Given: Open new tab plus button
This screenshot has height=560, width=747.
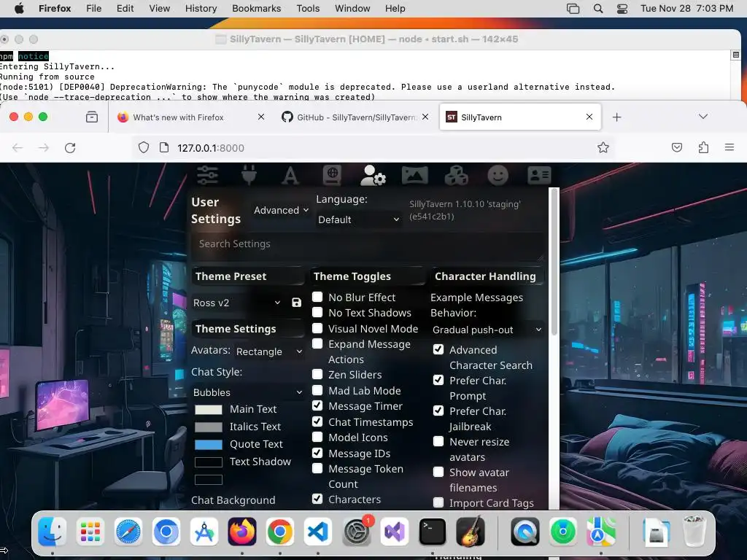Looking at the screenshot, I should click(616, 117).
